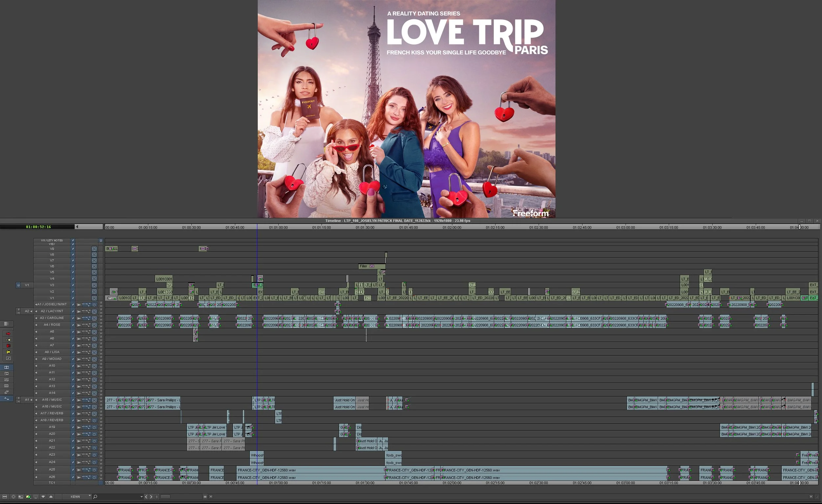Screen dimensions: 822x504
Task: Open the timeline Fast Menu hamburger icon
Action: (x=5, y=497)
